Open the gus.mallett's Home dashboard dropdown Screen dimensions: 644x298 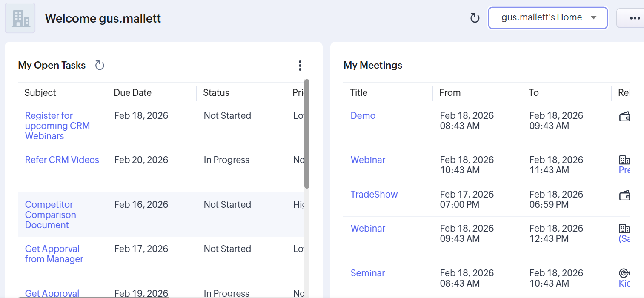pyautogui.click(x=548, y=17)
